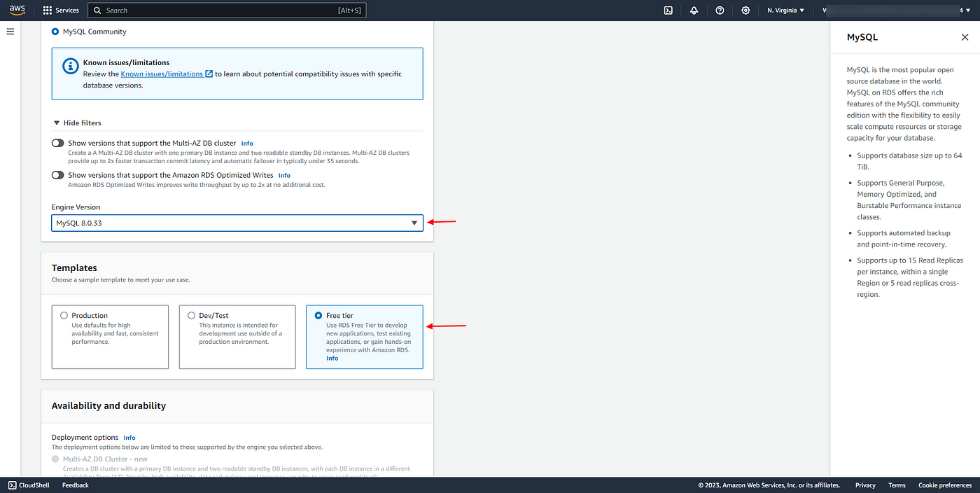Open Info link for Optimized Writes
The image size is (980, 493).
click(x=284, y=175)
